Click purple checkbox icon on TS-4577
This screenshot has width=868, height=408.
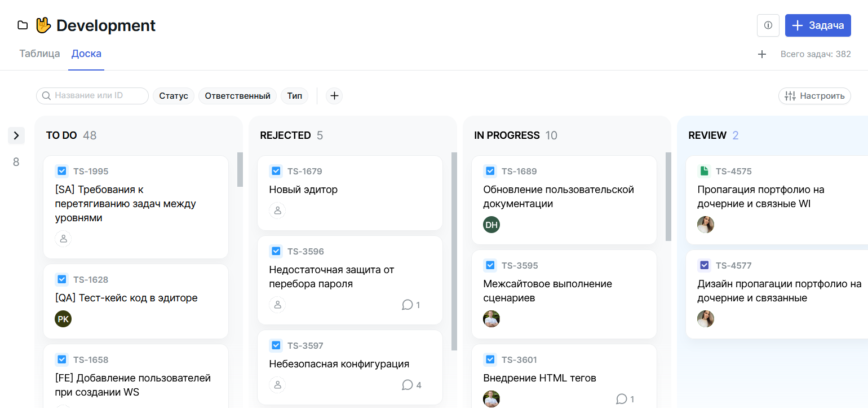pyautogui.click(x=704, y=265)
